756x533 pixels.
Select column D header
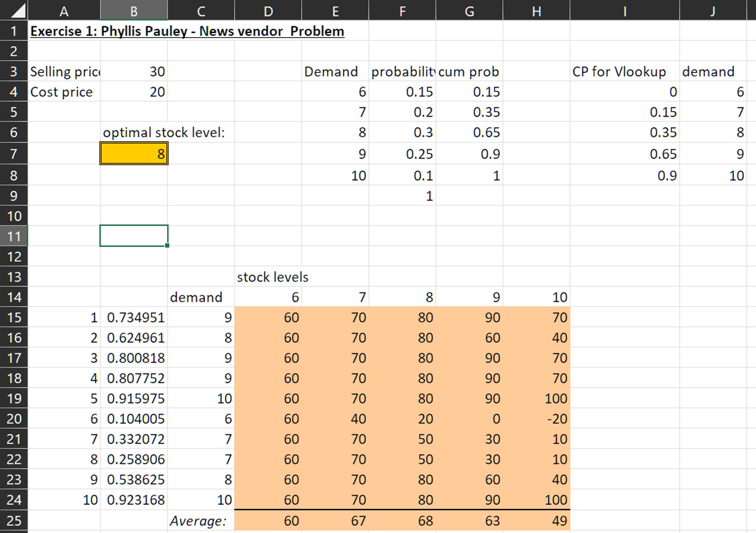coord(268,10)
